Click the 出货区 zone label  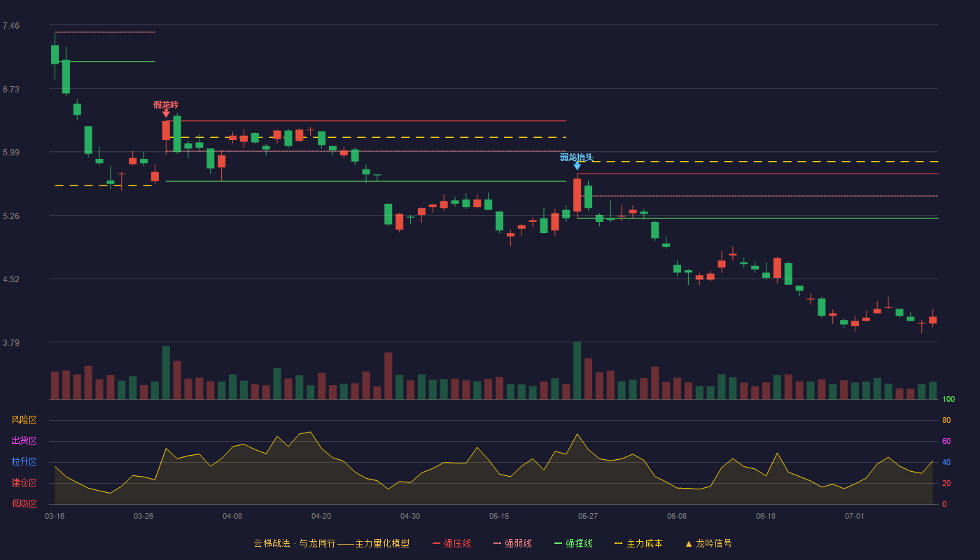pyautogui.click(x=24, y=441)
